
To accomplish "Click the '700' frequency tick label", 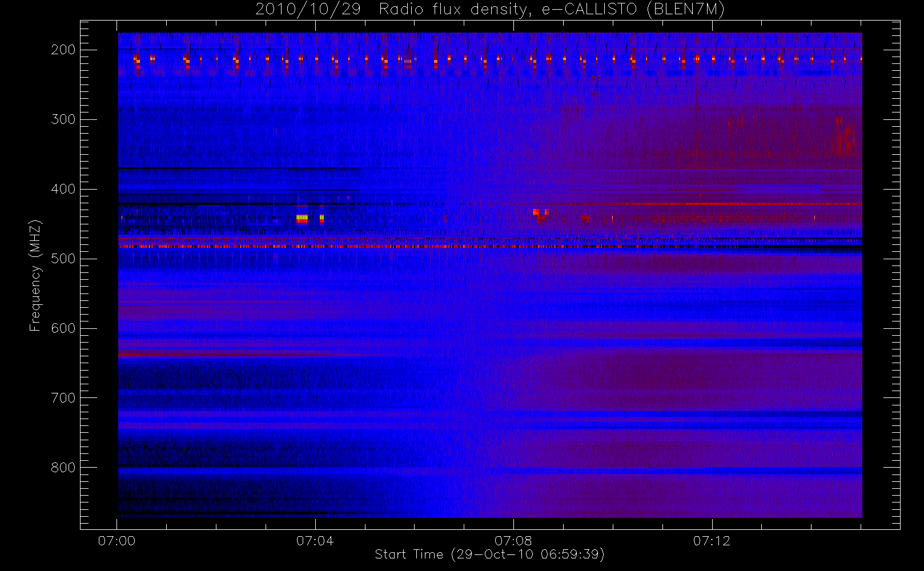I will click(63, 398).
